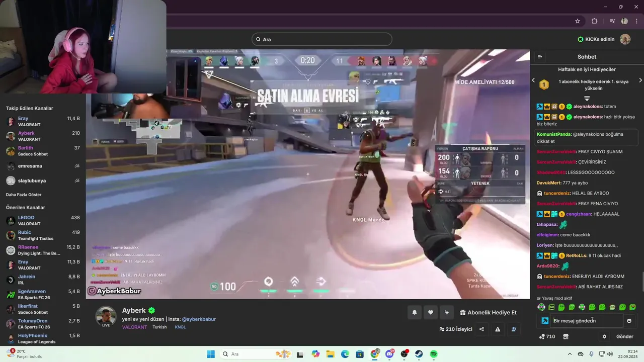The width and height of the screenshot is (644, 362).
Task: Check 710 channel points balance
Action: point(547,336)
